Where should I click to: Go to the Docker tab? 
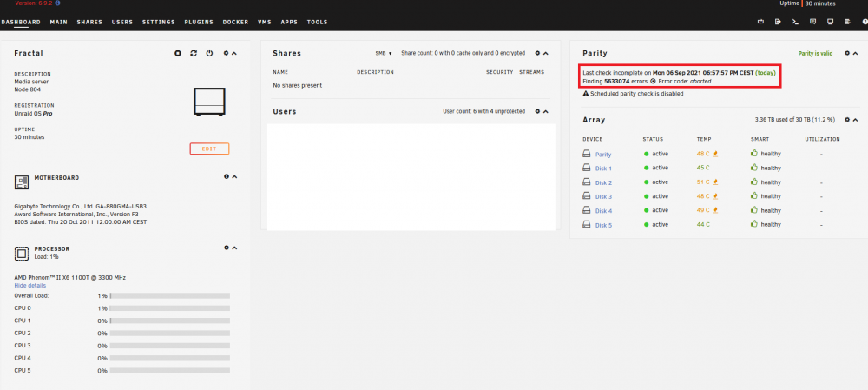[236, 23]
